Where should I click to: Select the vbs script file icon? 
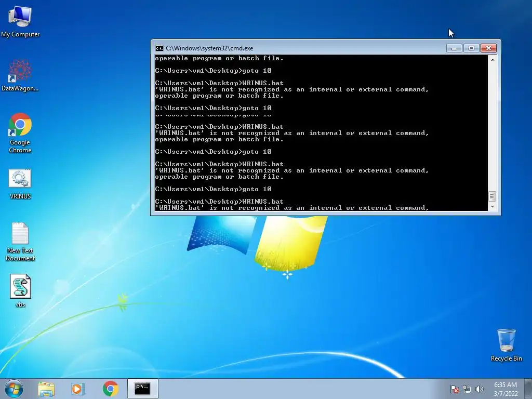(x=20, y=290)
